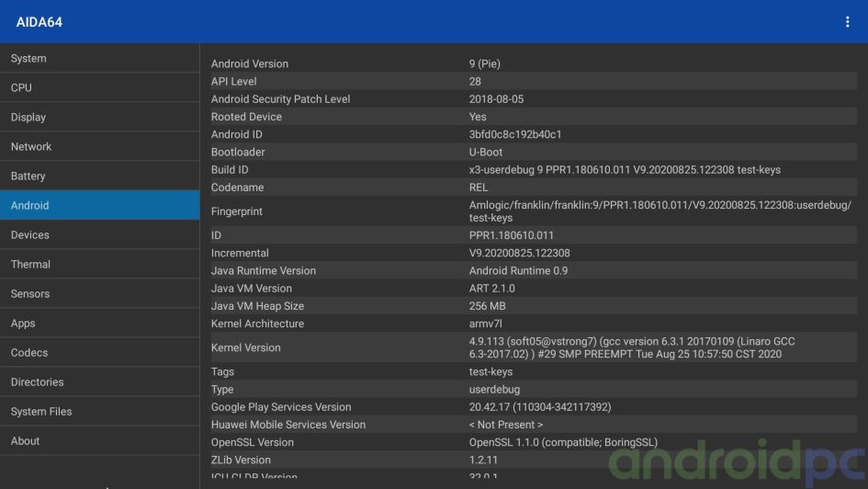
Task: Click the Android Security Patch Level row
Action: pos(534,99)
